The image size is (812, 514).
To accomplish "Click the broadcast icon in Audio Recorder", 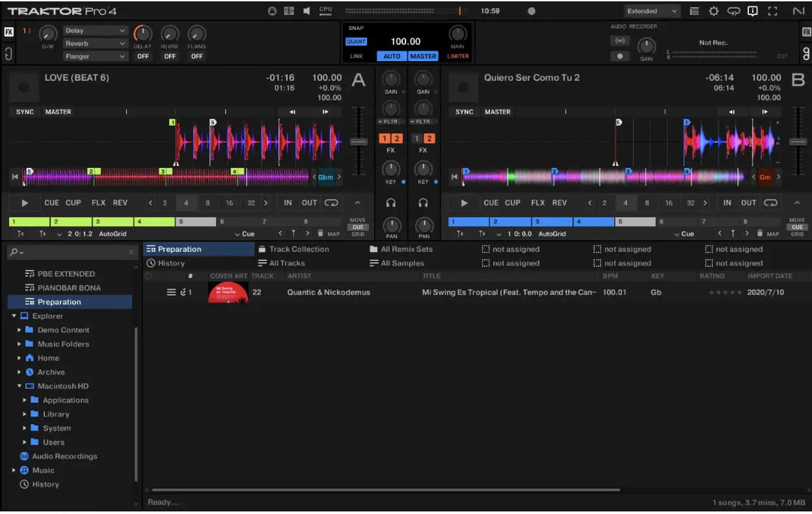I will (619, 41).
